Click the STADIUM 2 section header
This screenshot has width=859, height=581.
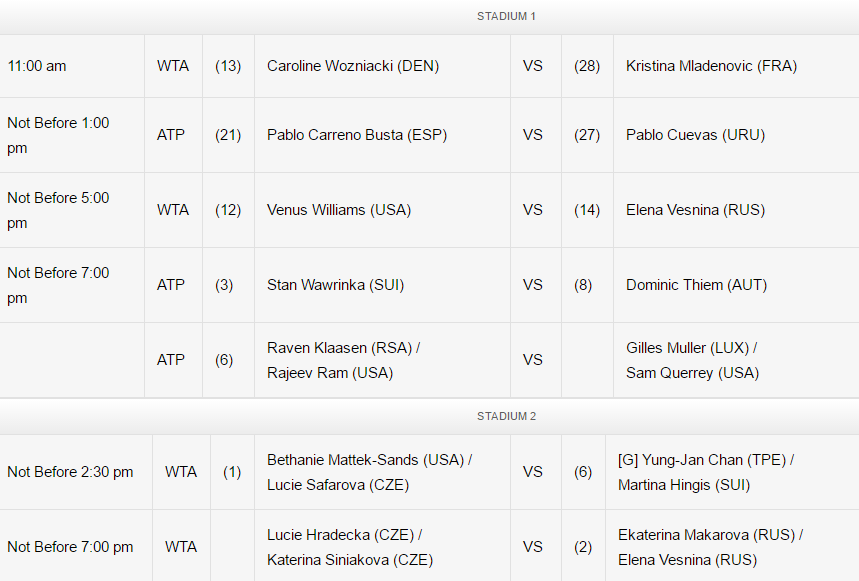[506, 416]
